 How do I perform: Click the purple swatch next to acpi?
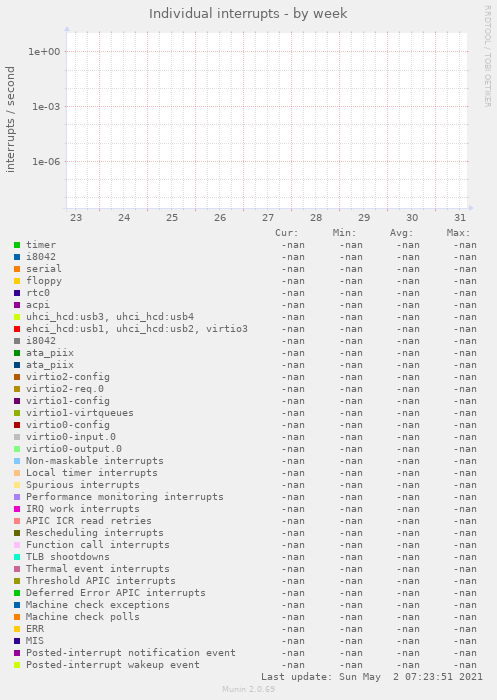pyautogui.click(x=17, y=305)
